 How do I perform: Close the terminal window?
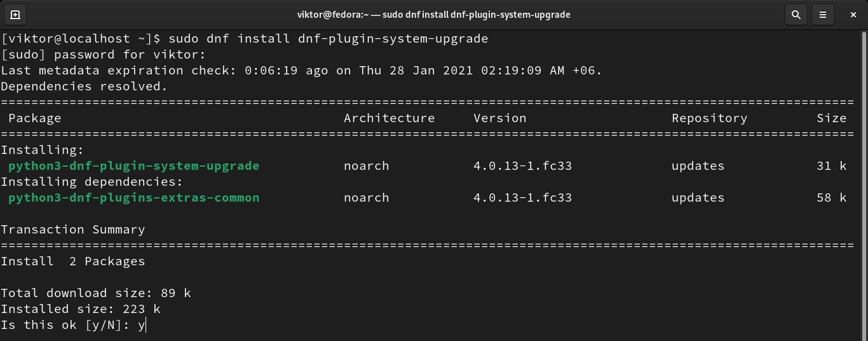click(853, 15)
